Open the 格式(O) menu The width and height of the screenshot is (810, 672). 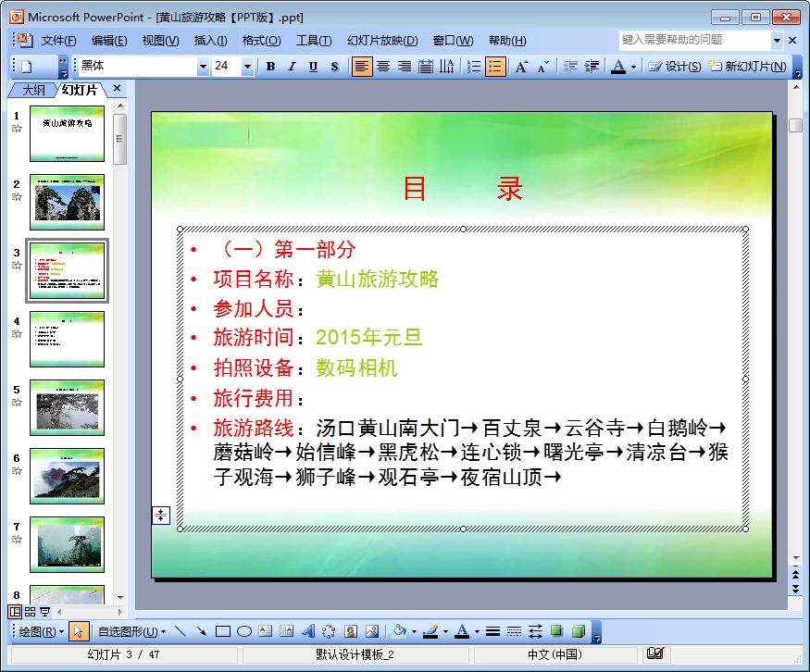click(x=261, y=41)
